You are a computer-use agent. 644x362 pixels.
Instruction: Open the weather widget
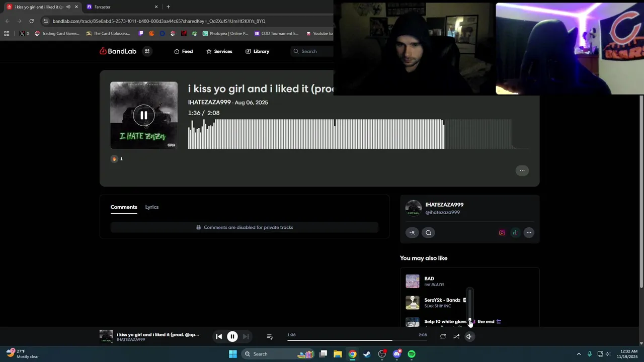(23, 354)
